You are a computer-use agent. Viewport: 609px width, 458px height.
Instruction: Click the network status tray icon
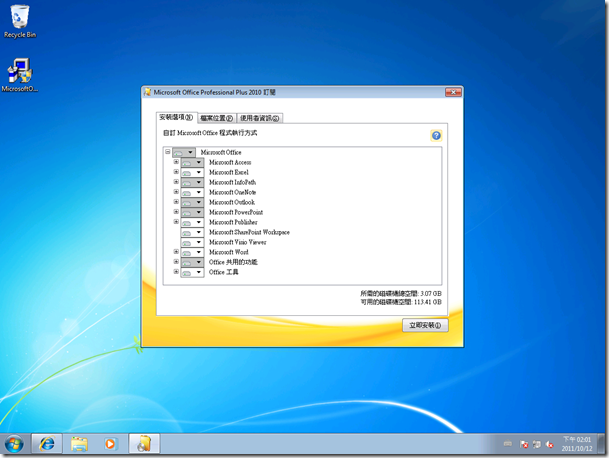[537, 444]
